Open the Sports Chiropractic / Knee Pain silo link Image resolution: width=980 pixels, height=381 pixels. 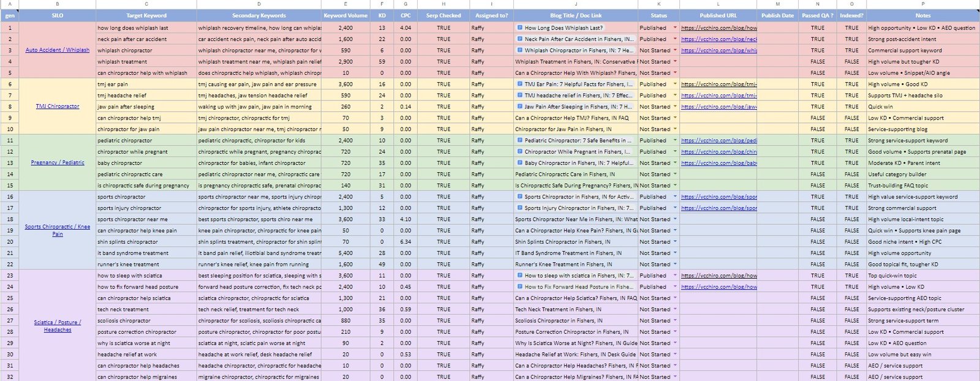point(58,230)
